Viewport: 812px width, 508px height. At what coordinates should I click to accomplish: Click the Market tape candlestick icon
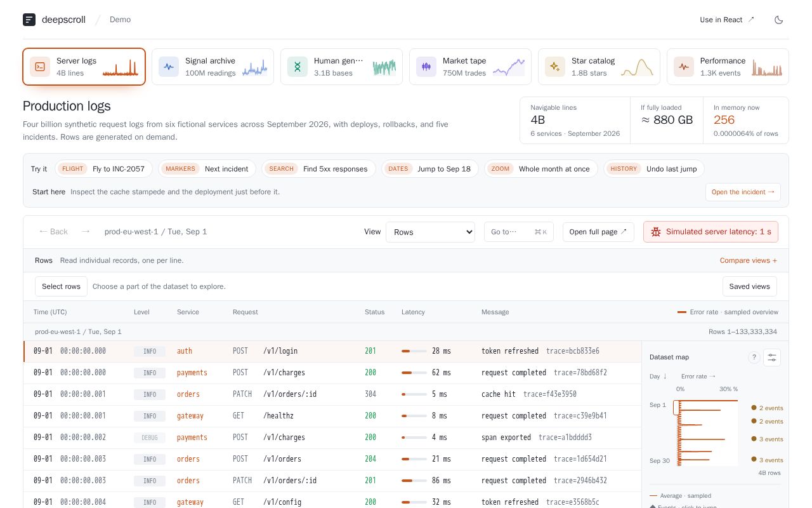[x=426, y=67]
